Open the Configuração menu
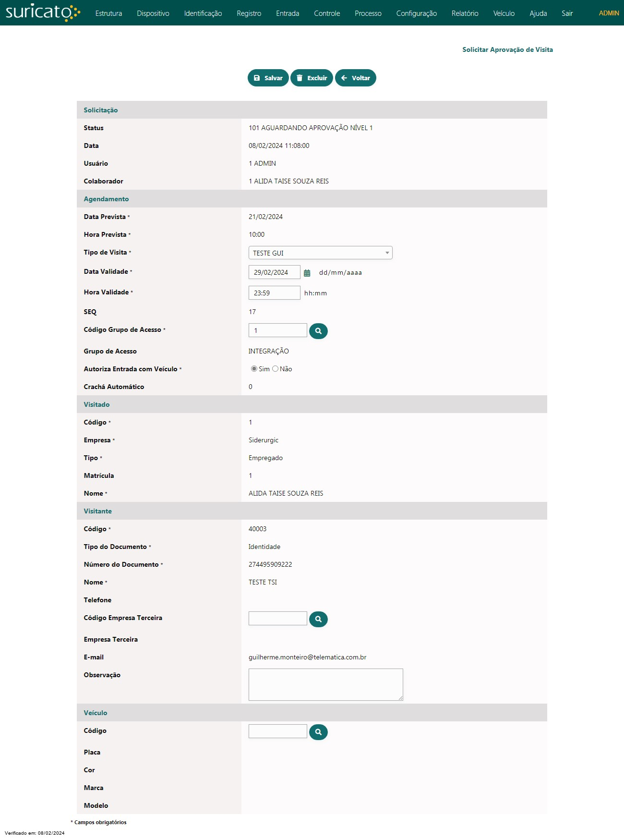The height and width of the screenshot is (840, 624). (416, 13)
